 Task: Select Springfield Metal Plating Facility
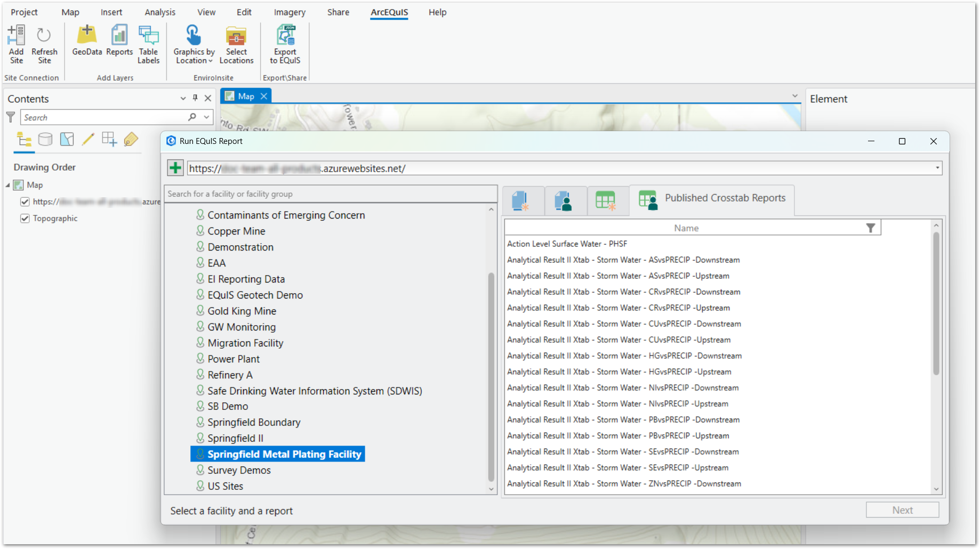pos(278,454)
